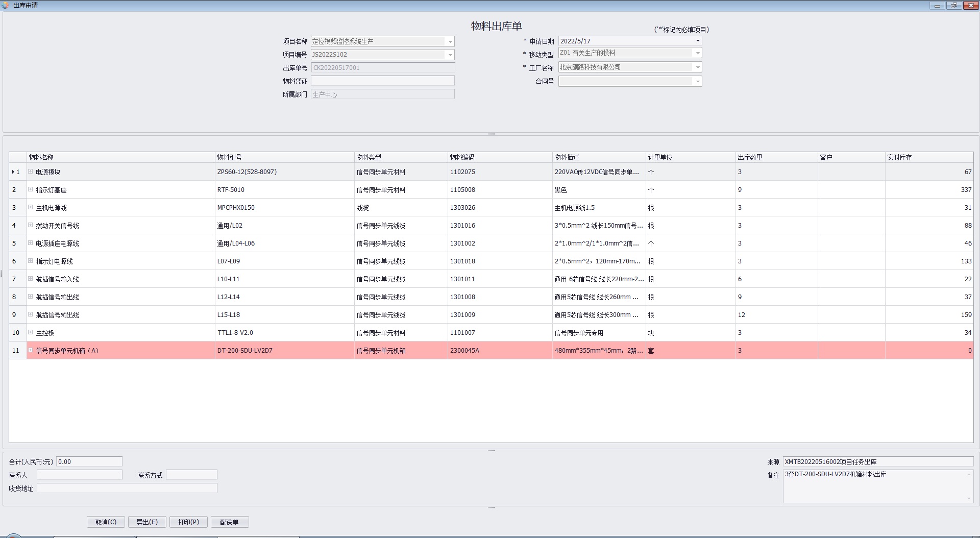Click the 打印(P) button
980x538 pixels.
tap(188, 522)
